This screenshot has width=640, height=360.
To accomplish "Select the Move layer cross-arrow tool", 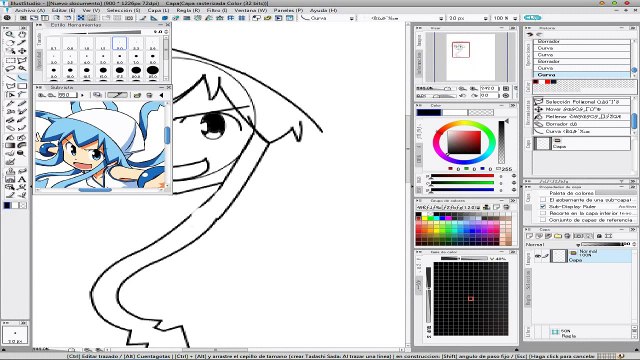I will click(22, 51).
